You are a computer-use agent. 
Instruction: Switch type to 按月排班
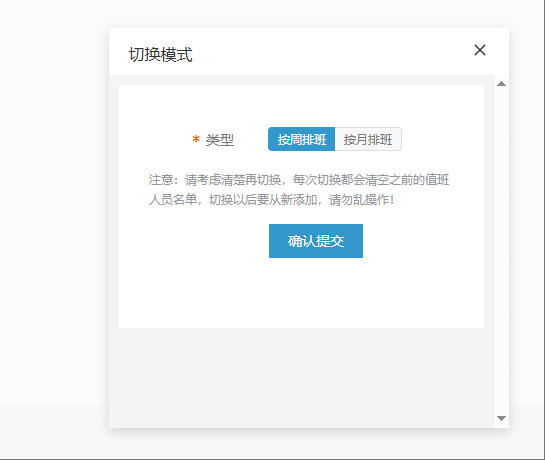pos(368,139)
